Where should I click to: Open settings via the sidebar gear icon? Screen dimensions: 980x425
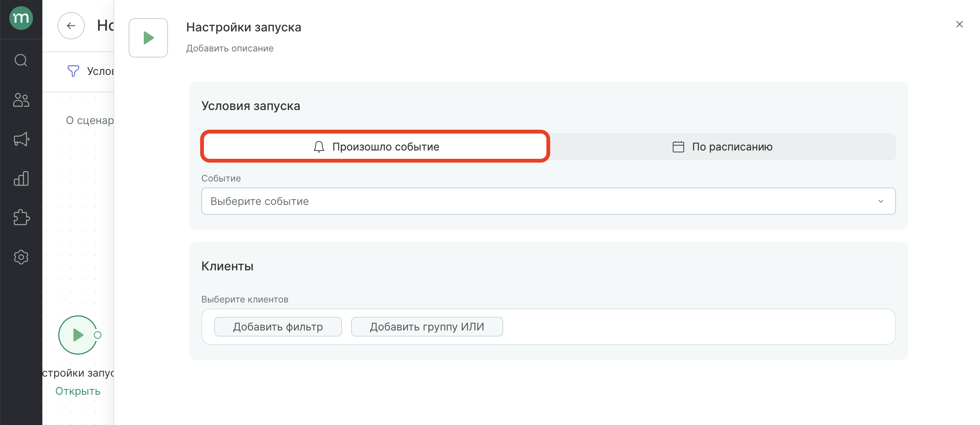[x=21, y=257]
